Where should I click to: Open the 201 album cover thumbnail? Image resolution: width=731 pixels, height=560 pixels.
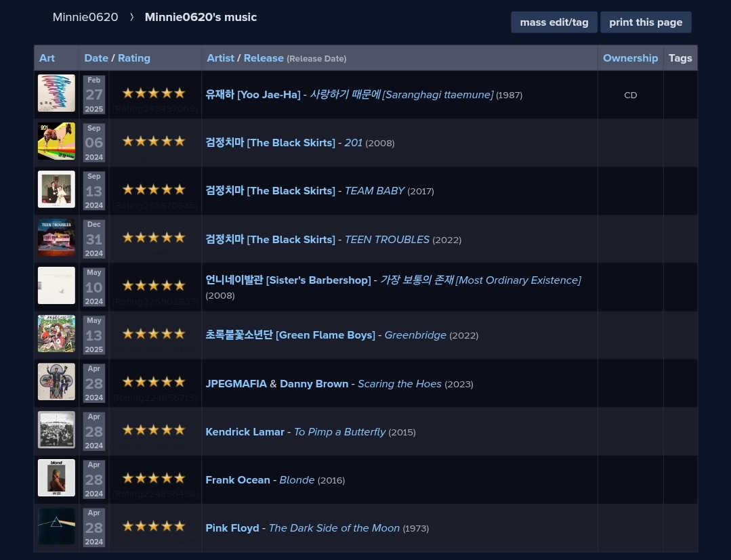tap(56, 141)
